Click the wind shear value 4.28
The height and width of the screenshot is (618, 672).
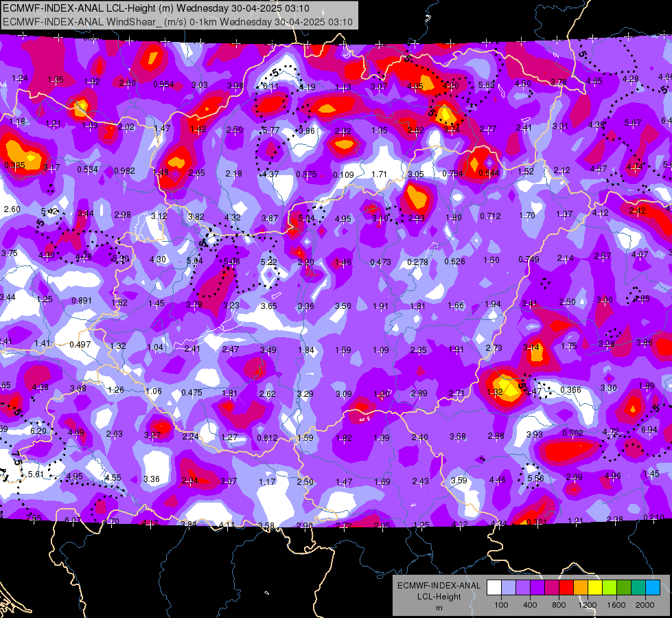(630, 78)
